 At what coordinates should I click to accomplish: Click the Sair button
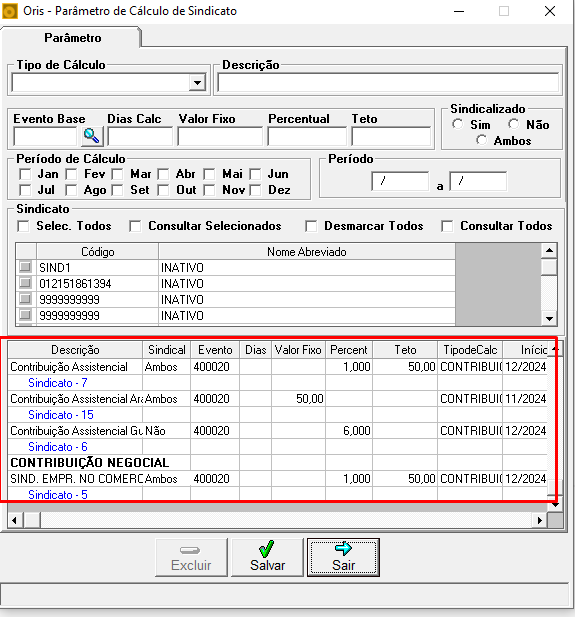pyautogui.click(x=343, y=558)
